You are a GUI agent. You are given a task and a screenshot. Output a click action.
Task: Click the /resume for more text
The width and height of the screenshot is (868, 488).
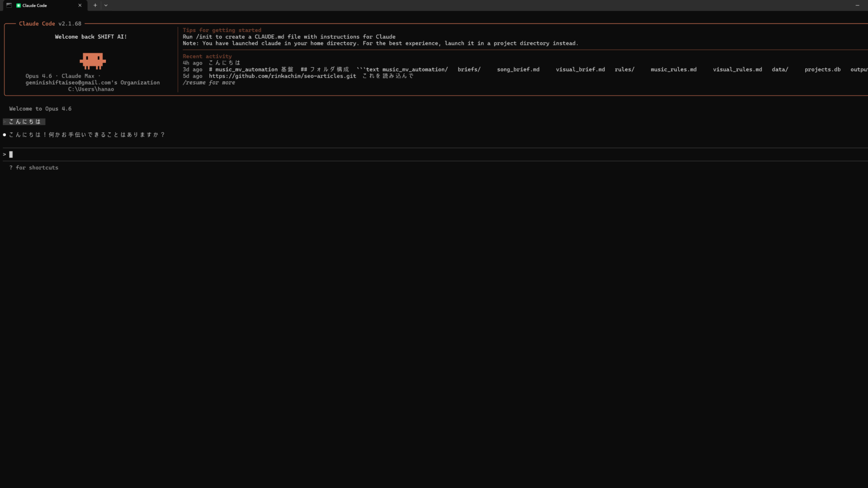point(209,83)
